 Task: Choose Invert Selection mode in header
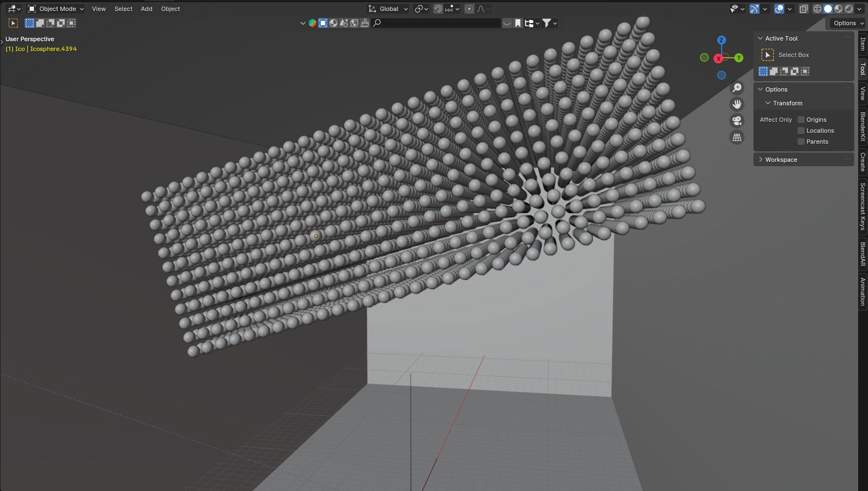point(61,23)
